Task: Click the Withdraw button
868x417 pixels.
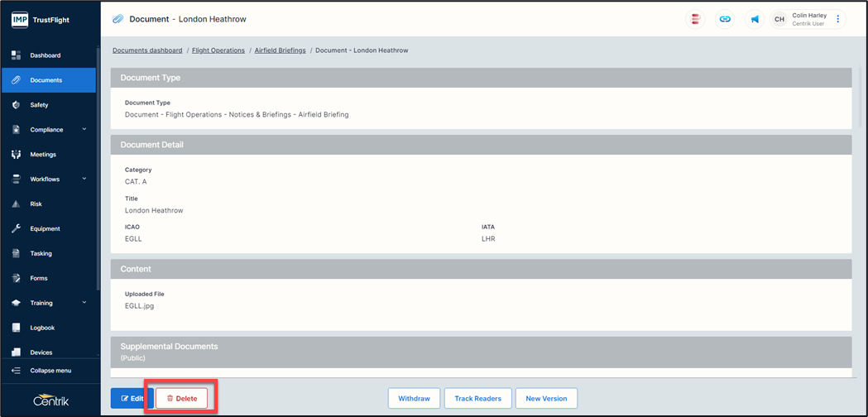Action: tap(414, 398)
